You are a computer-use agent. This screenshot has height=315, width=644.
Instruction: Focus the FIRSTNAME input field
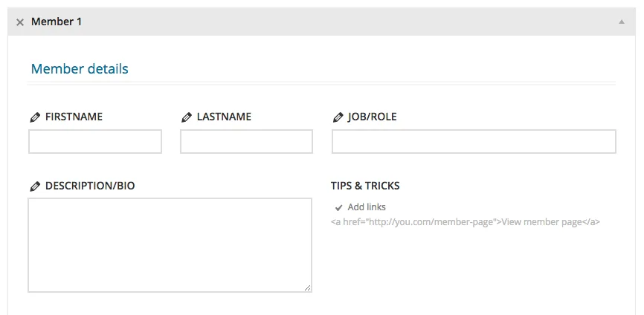point(95,141)
